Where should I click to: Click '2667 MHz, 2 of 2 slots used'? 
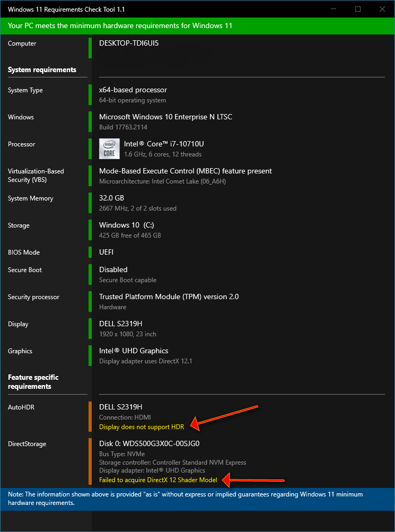click(138, 208)
